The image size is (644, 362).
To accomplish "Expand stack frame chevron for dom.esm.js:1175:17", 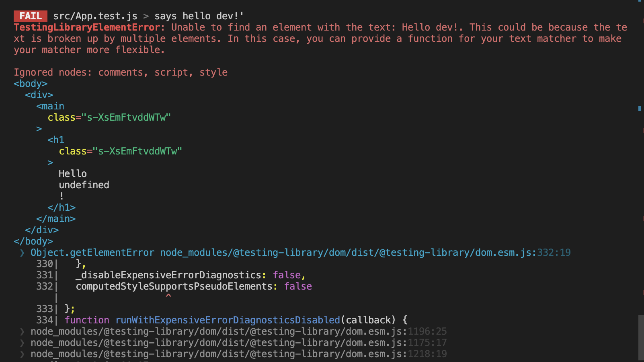I will (22, 343).
